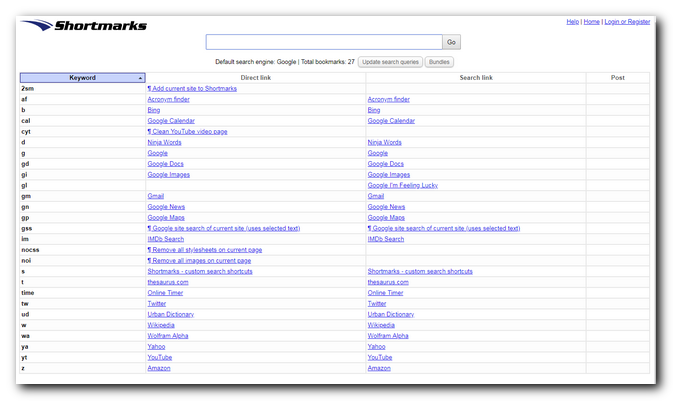
Task: Open Clean YouTube video page link
Action: [x=187, y=131]
